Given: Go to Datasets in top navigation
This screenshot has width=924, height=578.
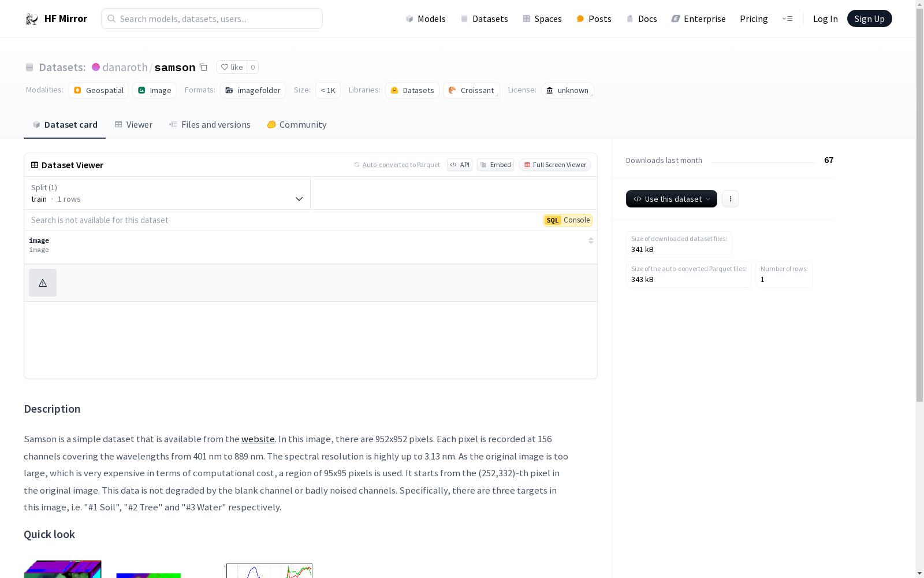Looking at the screenshot, I should [x=484, y=18].
